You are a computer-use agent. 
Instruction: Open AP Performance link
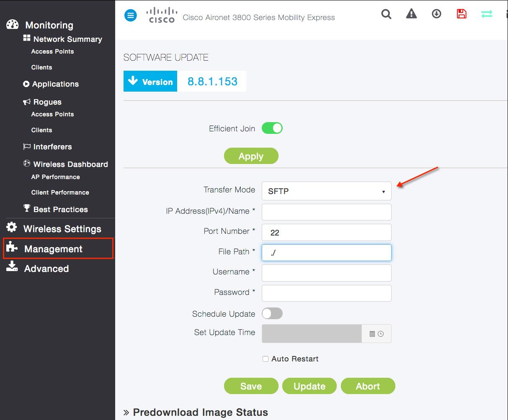pyautogui.click(x=55, y=177)
